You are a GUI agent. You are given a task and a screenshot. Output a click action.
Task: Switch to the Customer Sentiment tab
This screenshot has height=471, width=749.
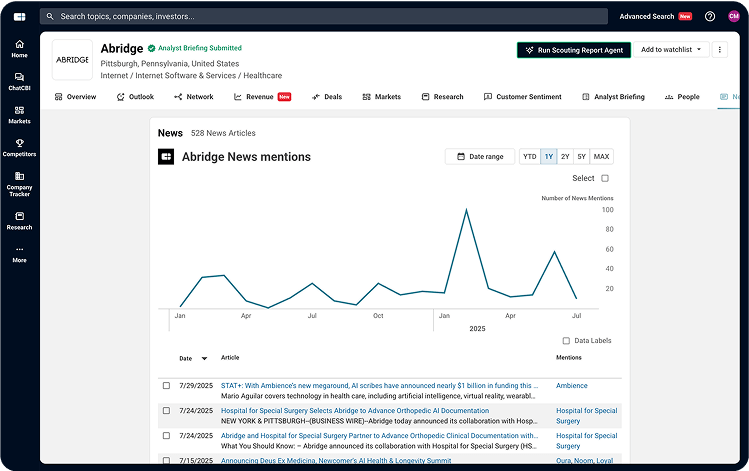[526, 97]
